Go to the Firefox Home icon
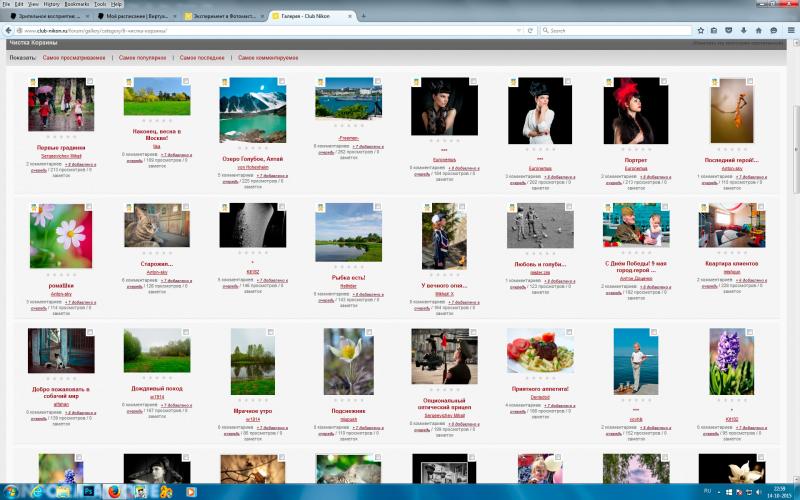The height and width of the screenshot is (500, 800). click(x=759, y=31)
